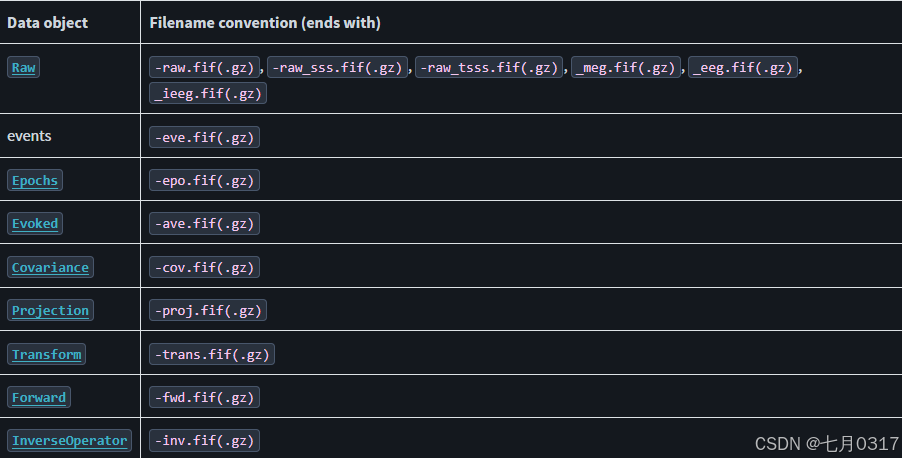Open the Projection link
Screen dimensions: 902x458
[x=50, y=311]
